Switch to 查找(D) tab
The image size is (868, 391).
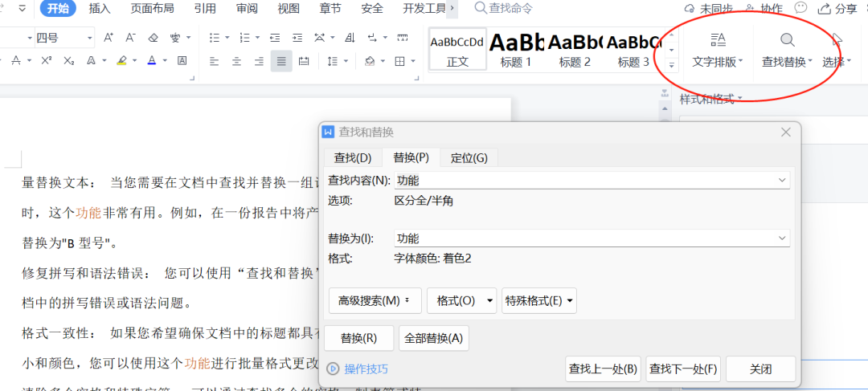[353, 157]
